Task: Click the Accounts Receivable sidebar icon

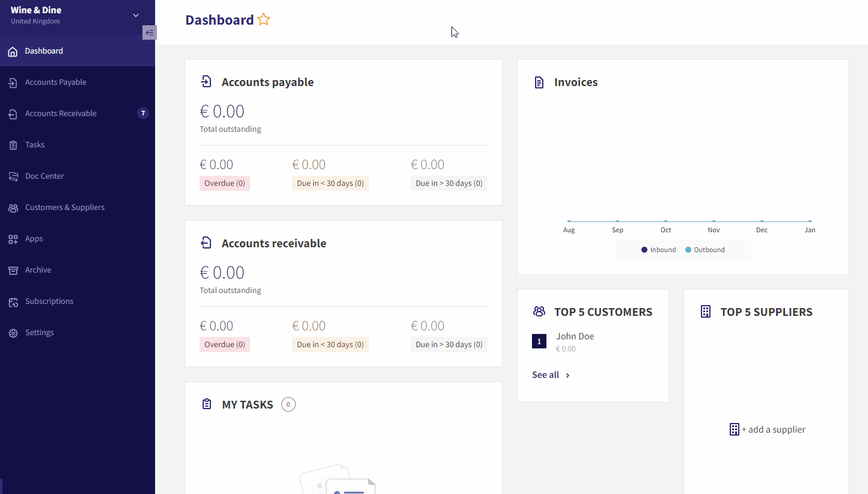Action: [x=13, y=114]
